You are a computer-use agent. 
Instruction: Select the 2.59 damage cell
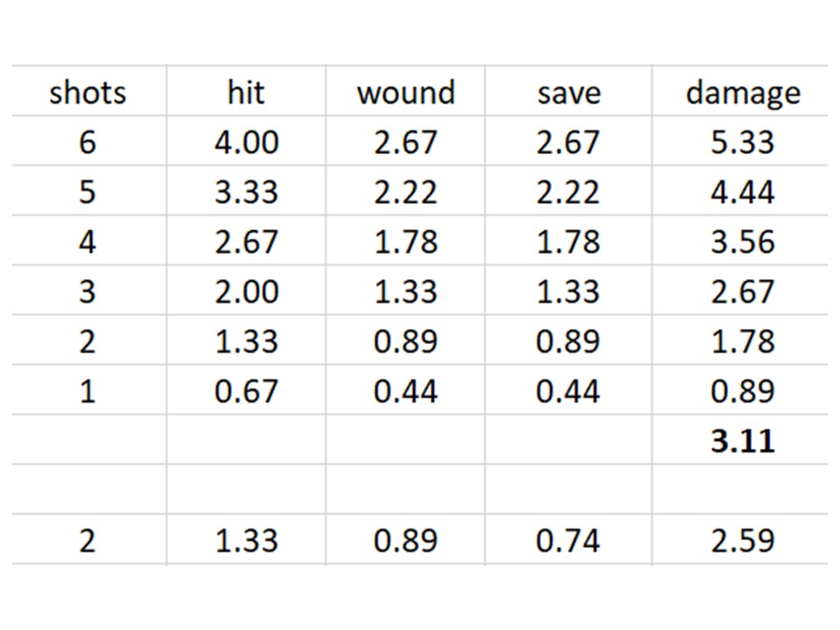742,541
